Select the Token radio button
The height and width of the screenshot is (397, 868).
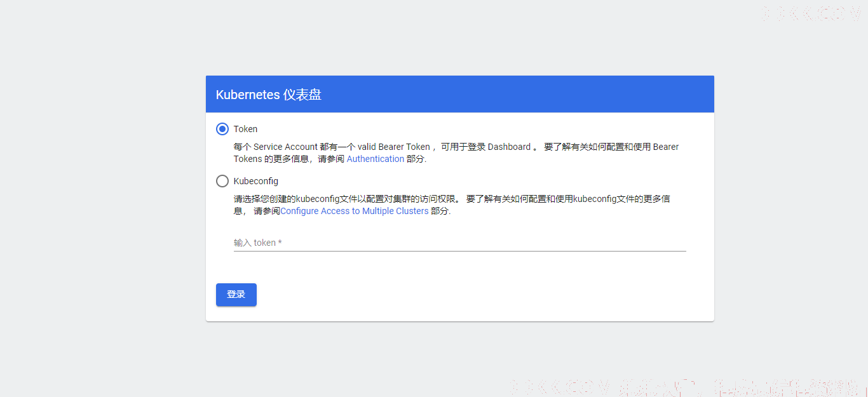pyautogui.click(x=222, y=129)
